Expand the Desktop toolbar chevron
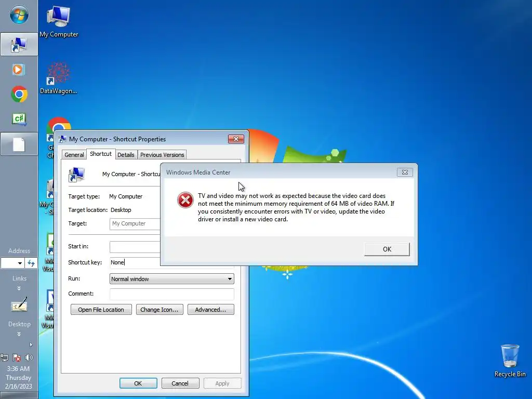The image size is (532, 399). tap(19, 334)
